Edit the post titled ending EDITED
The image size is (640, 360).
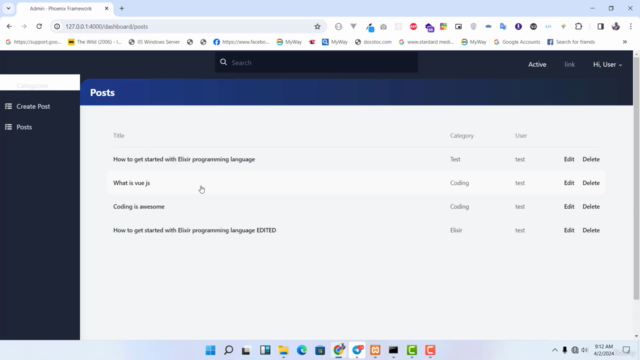569,230
